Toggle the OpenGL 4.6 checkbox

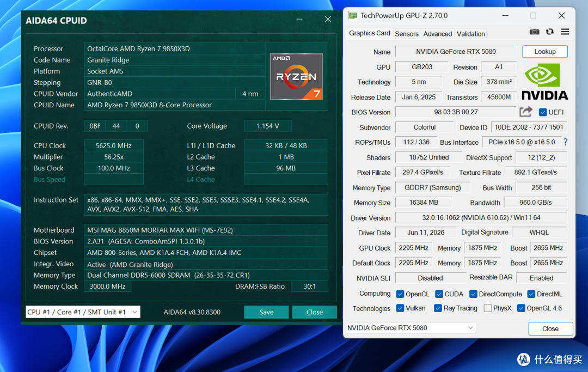click(x=521, y=308)
